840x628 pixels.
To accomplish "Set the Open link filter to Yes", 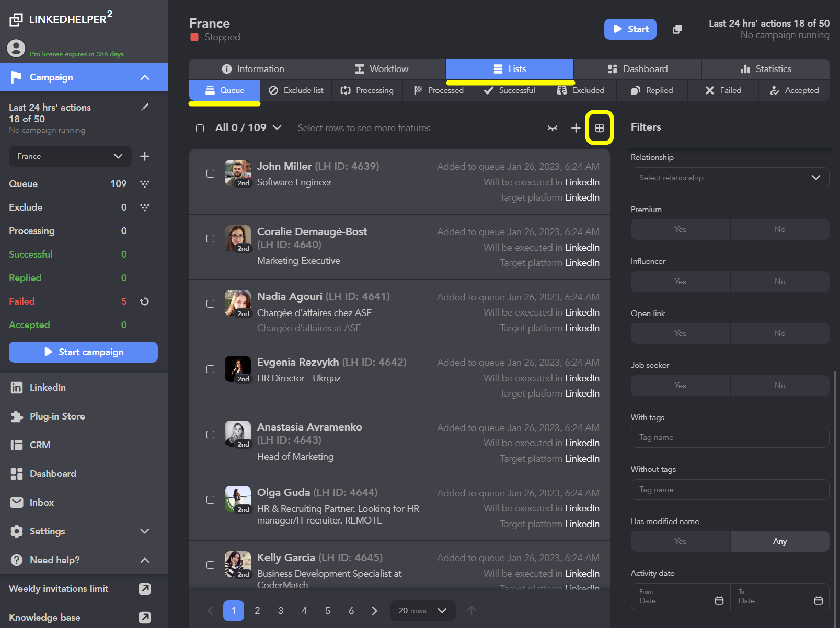I will [680, 333].
